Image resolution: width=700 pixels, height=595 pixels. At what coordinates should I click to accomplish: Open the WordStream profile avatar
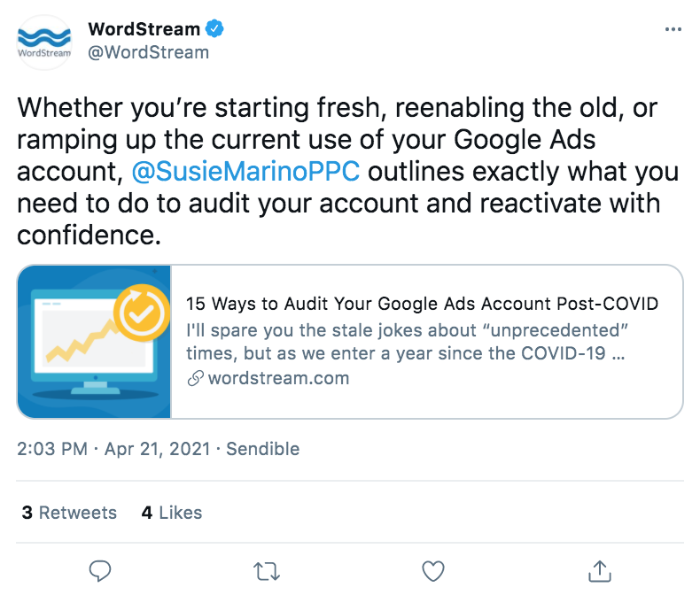[43, 42]
